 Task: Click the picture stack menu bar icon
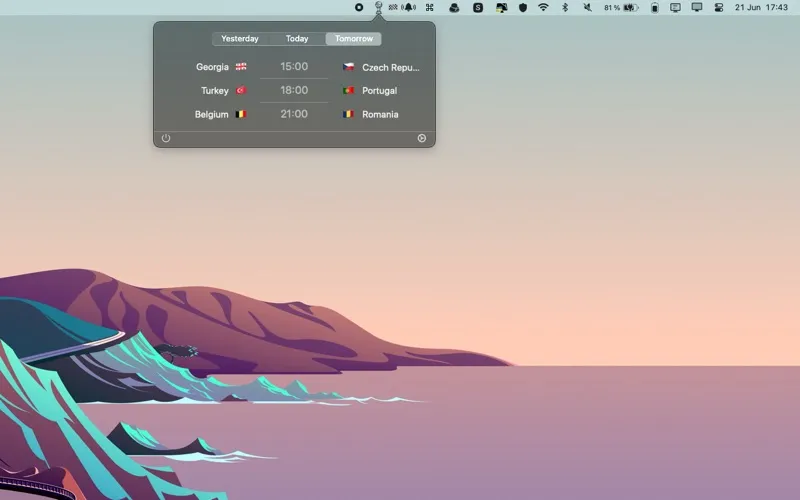pyautogui.click(x=502, y=7)
